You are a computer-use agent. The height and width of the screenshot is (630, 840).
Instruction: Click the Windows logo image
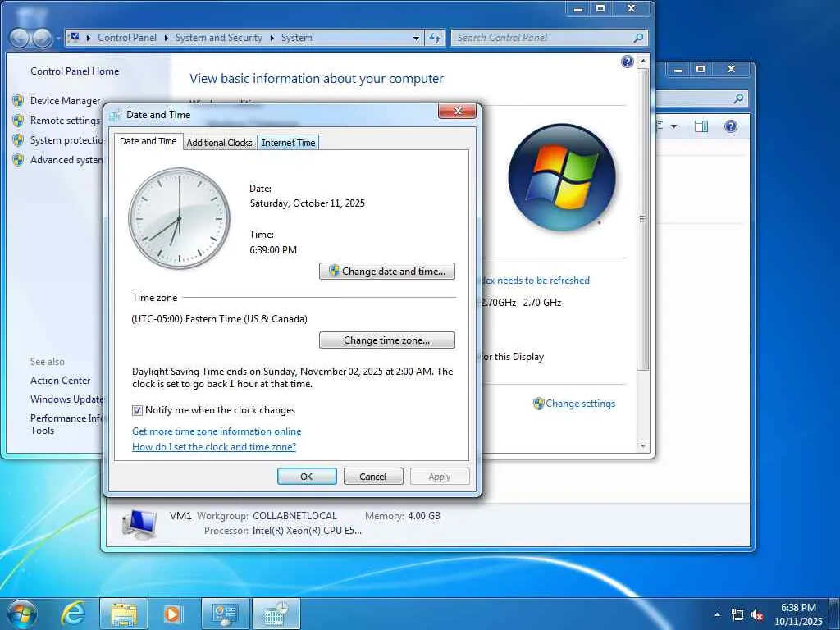[x=561, y=177]
